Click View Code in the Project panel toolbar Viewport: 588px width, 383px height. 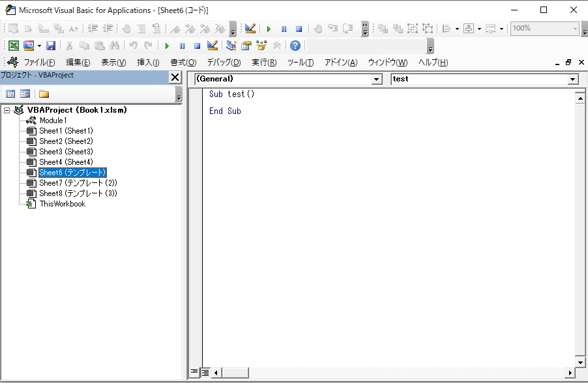pyautogui.click(x=10, y=94)
